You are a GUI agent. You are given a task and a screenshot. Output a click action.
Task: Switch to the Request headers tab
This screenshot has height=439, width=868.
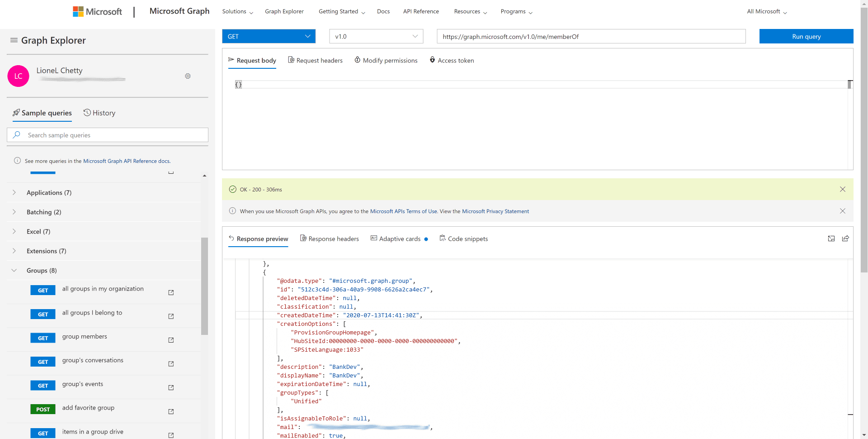pos(316,60)
